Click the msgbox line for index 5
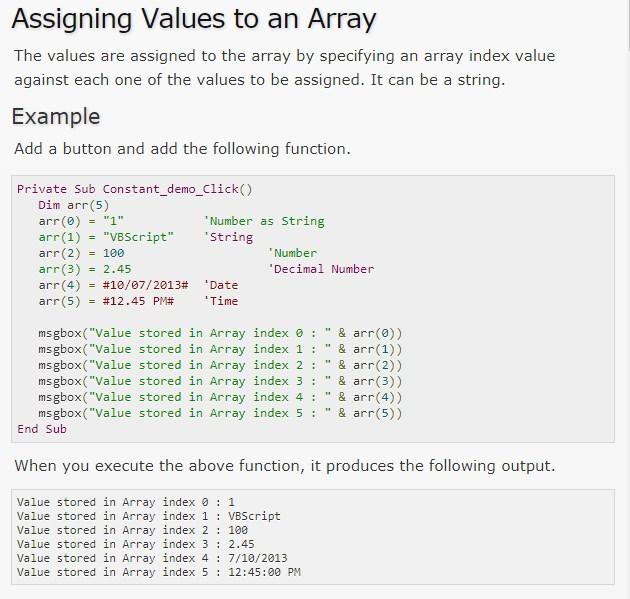This screenshot has height=599, width=630. pos(220,413)
